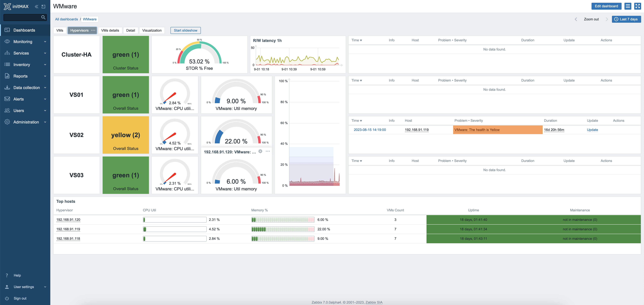Open the Last 7 days time selector
This screenshot has width=644, height=305.
click(626, 19)
